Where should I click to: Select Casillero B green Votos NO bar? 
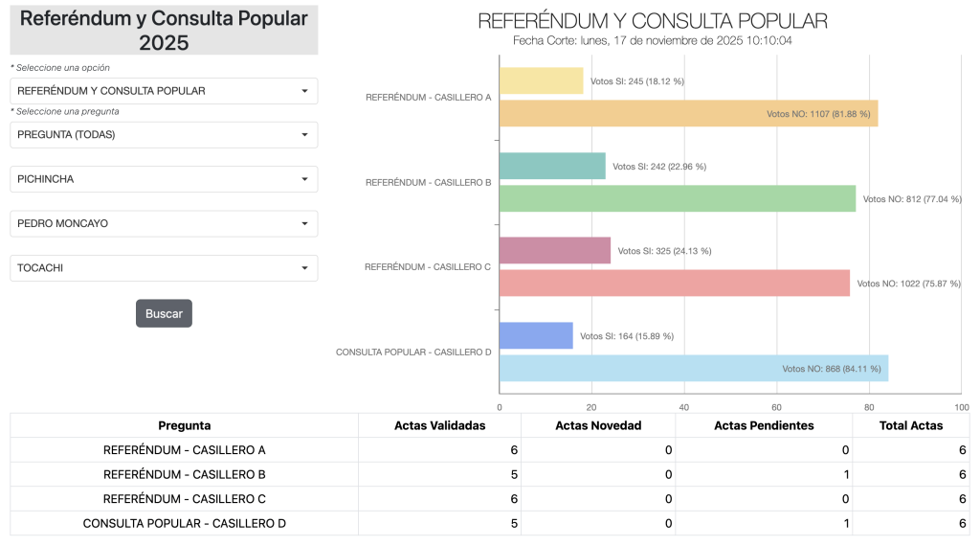point(678,198)
